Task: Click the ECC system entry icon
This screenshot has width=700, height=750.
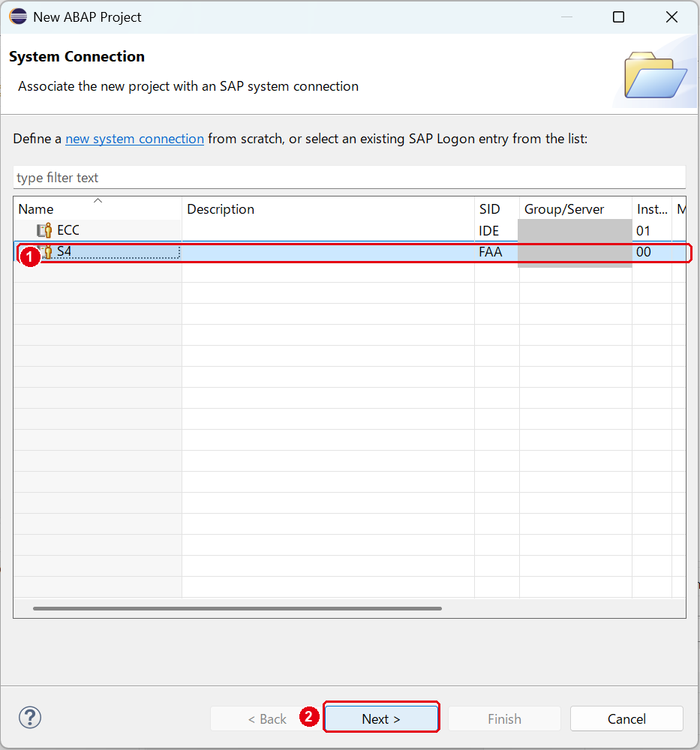Action: pyautogui.click(x=44, y=230)
